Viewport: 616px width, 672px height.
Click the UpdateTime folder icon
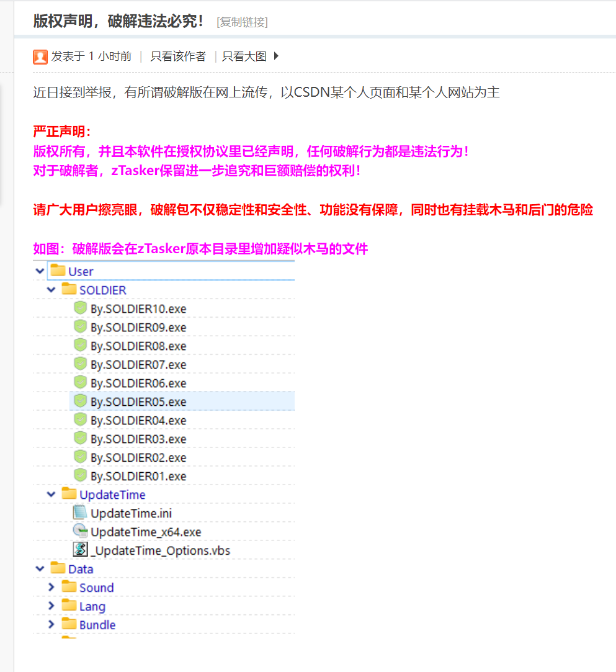click(69, 493)
